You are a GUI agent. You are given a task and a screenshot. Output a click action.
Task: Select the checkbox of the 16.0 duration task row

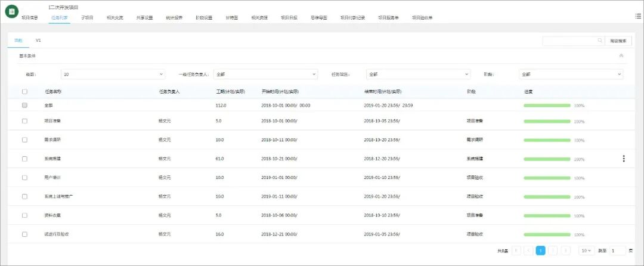24,234
